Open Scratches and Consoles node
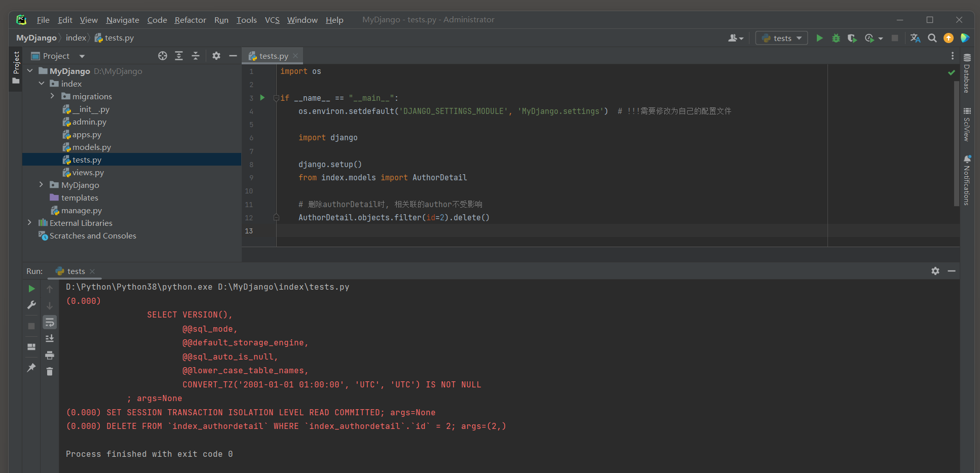The width and height of the screenshot is (980, 473). click(93, 235)
